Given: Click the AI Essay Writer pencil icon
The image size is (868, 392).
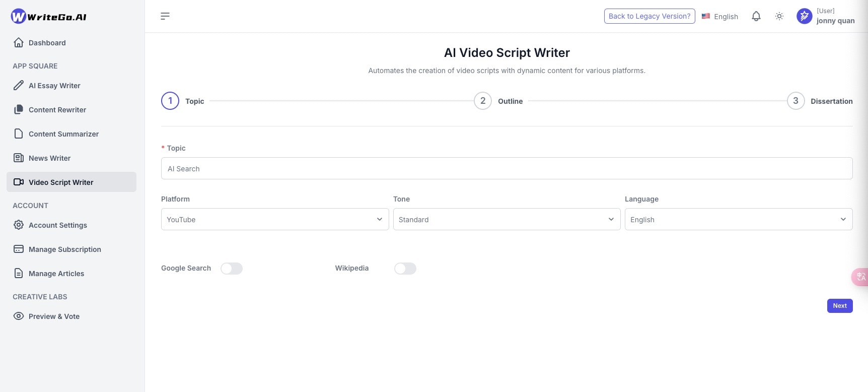Looking at the screenshot, I should click(x=19, y=86).
